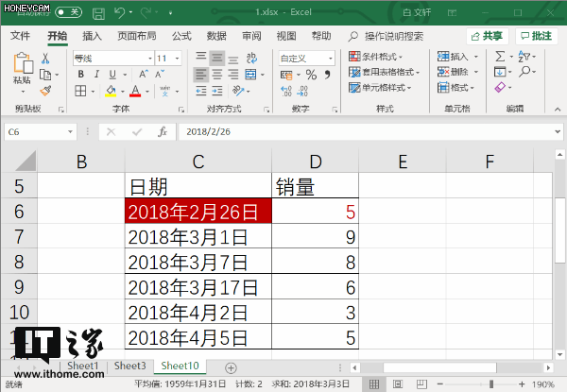Click increase decimal icon
The height and width of the screenshot is (392, 567).
(x=286, y=91)
